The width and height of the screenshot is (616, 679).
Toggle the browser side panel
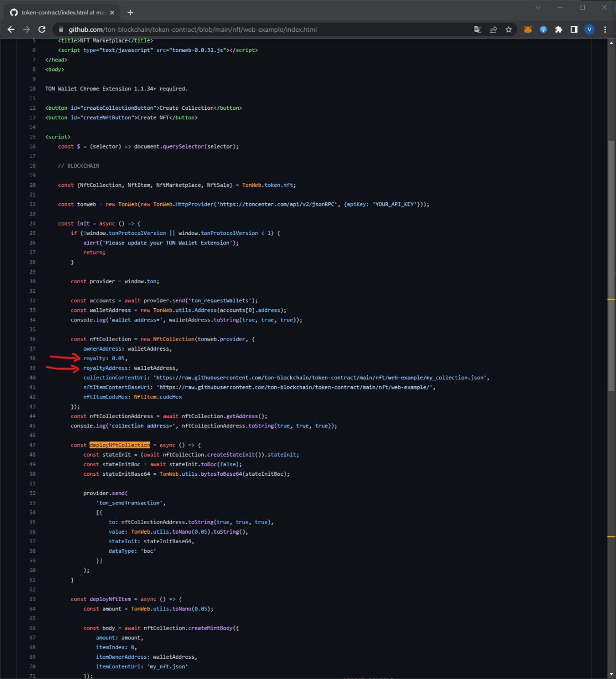[x=574, y=30]
